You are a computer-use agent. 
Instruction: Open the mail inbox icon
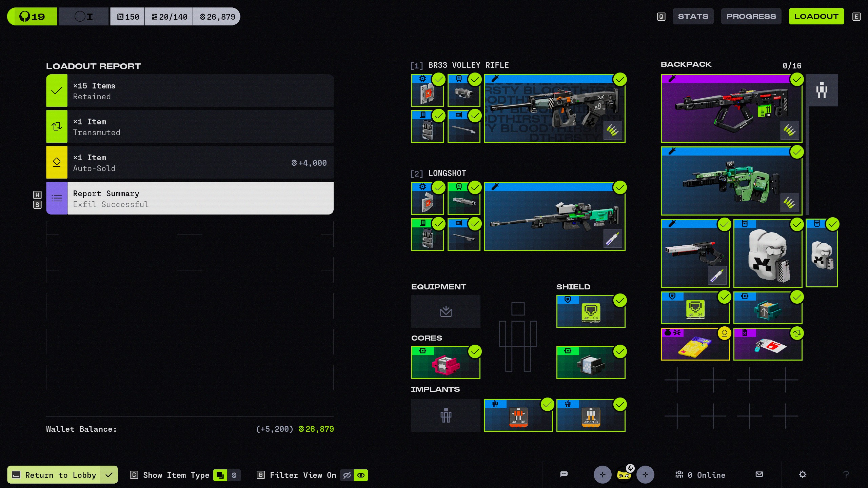tap(759, 474)
